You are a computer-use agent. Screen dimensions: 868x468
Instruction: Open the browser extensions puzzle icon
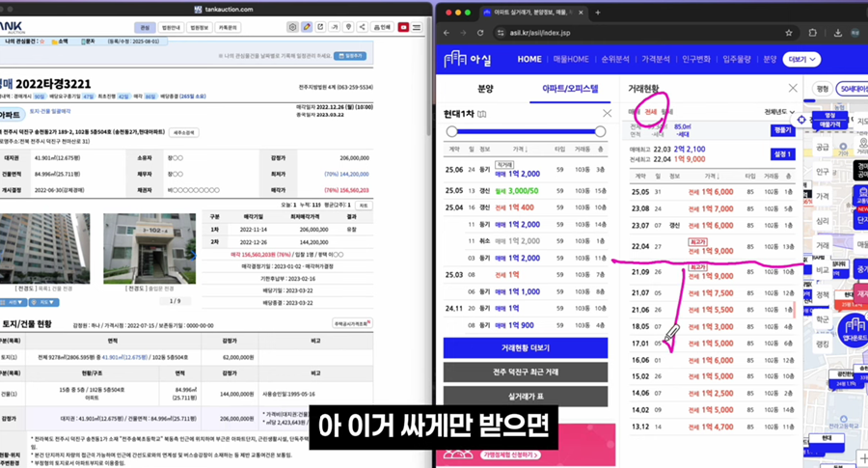pos(813,33)
